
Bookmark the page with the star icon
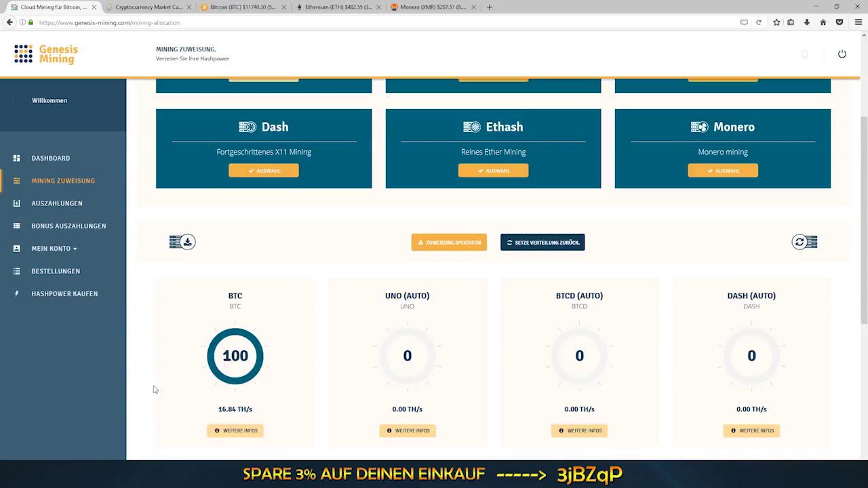(x=776, y=22)
